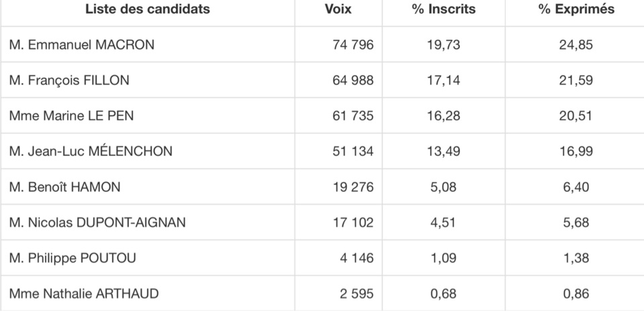This screenshot has height=311, width=644.
Task: Select M. Benoît HAMON row name
Action: [65, 187]
